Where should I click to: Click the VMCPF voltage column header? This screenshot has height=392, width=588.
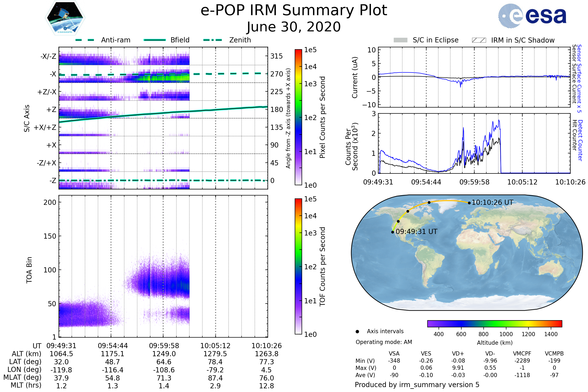pos(522,354)
